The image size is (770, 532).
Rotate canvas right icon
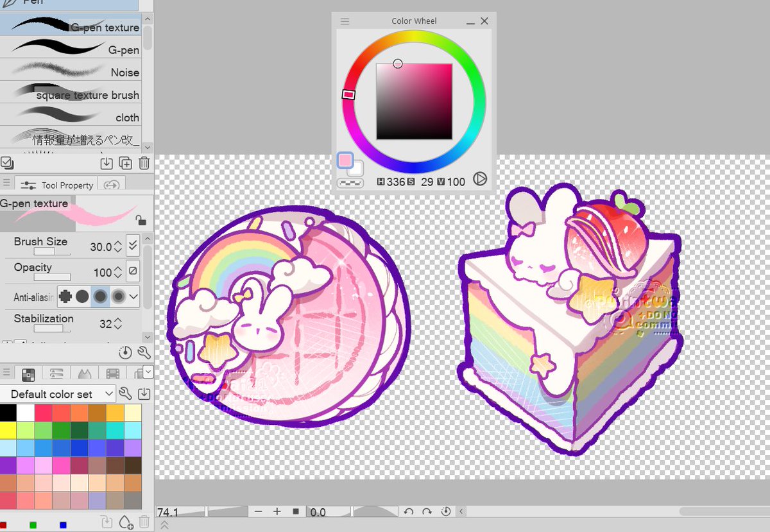pyautogui.click(x=427, y=511)
